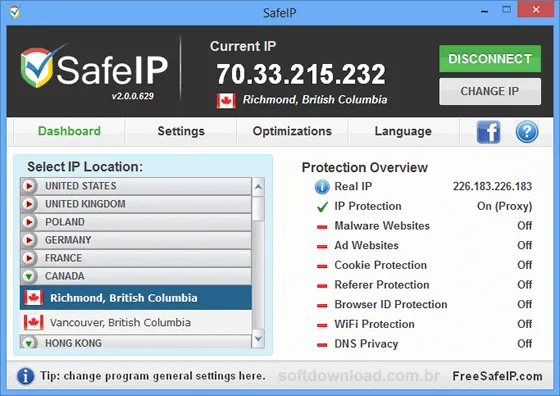Open the blue question mark help icon

[527, 132]
